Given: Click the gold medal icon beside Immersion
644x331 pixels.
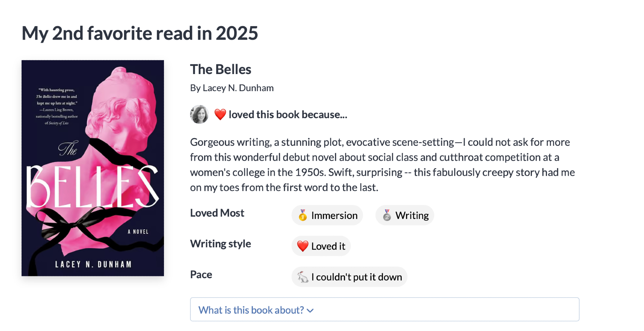Looking at the screenshot, I should click(303, 215).
